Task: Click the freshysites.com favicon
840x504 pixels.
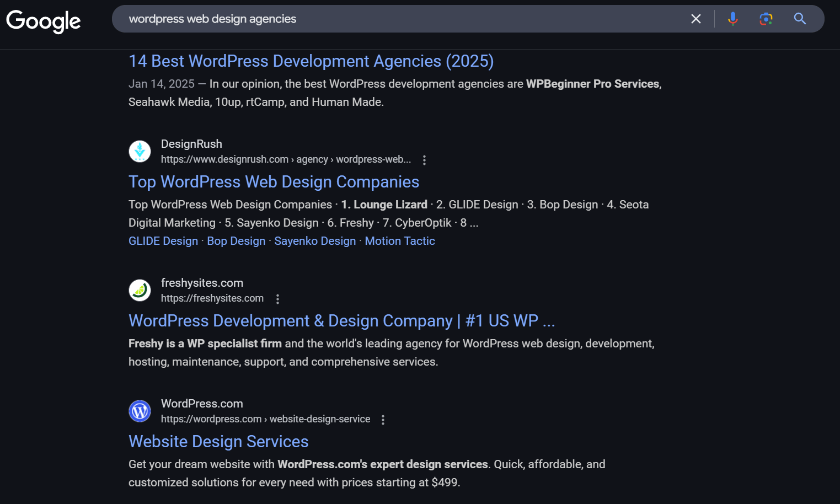Action: [140, 290]
